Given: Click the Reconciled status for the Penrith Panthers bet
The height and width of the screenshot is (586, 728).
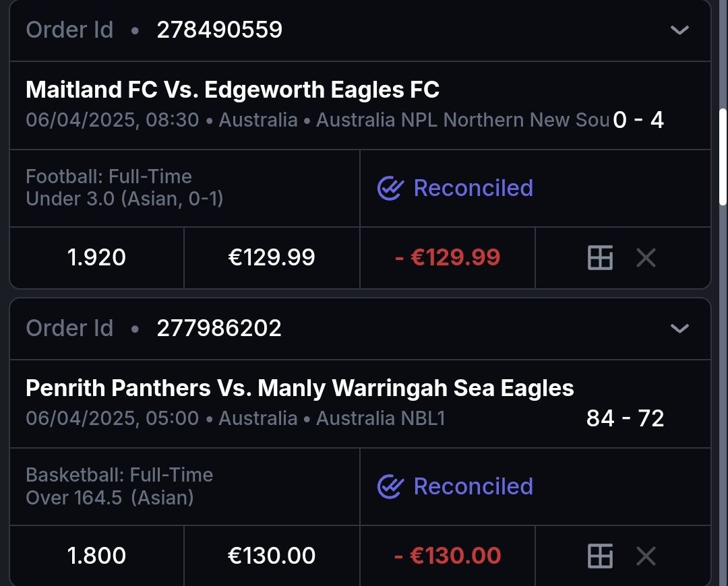Looking at the screenshot, I should [x=473, y=486].
